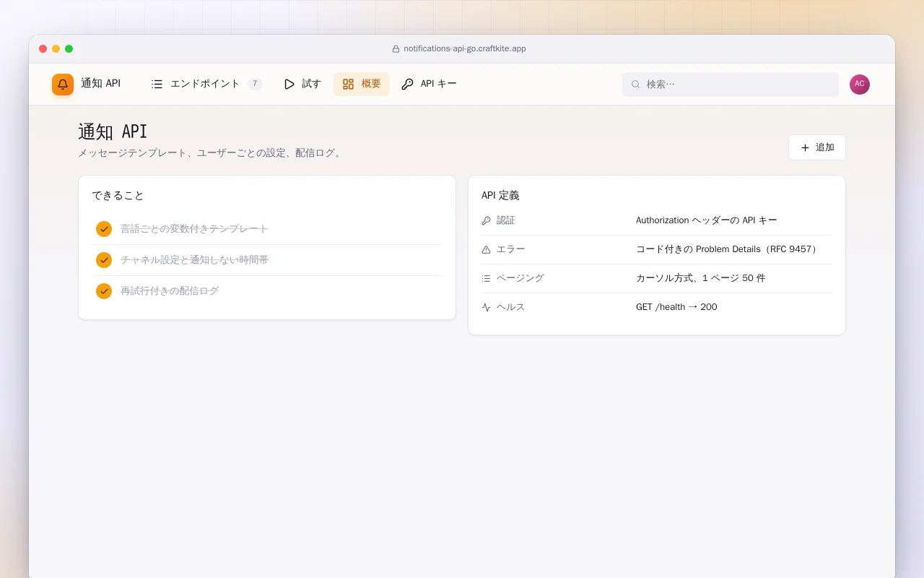Image resolution: width=924 pixels, height=578 pixels.
Task: Click the warning triangle icon by エラー
Action: click(x=486, y=249)
